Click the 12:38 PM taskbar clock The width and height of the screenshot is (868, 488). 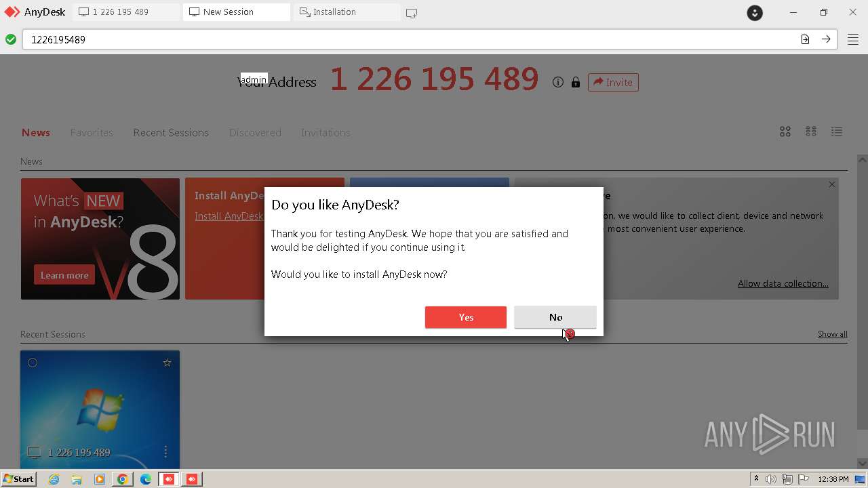(x=833, y=479)
